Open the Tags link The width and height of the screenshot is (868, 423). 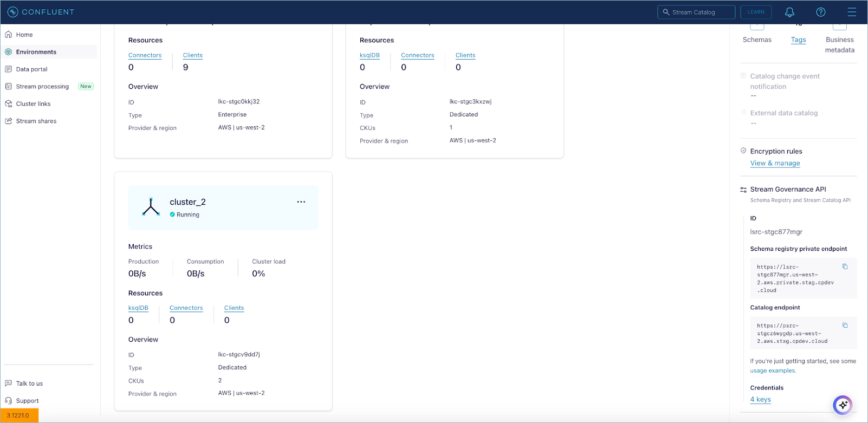[798, 40]
